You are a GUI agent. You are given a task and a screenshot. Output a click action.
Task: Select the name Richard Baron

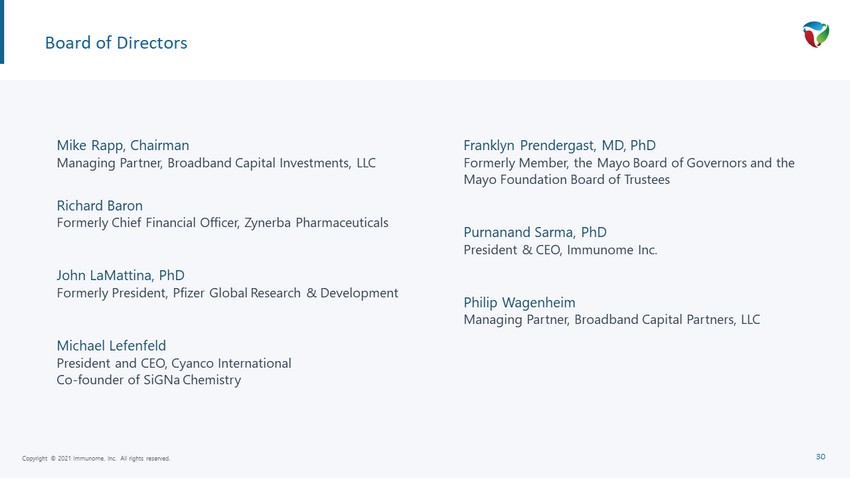pyautogui.click(x=100, y=205)
